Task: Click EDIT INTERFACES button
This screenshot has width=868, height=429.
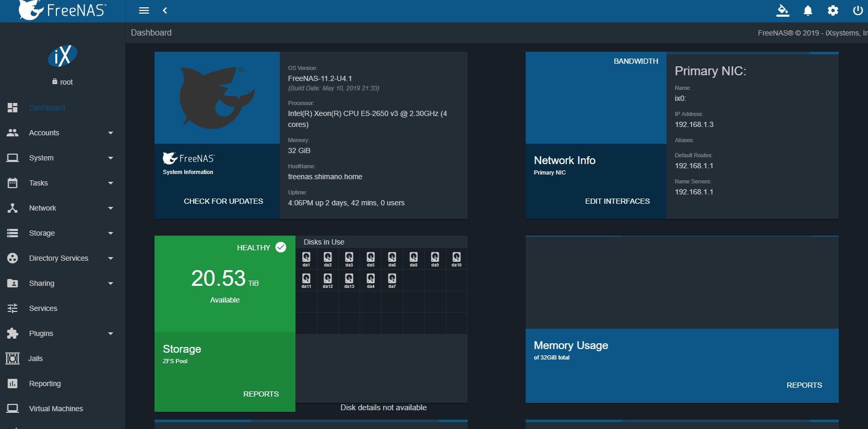Action: pos(617,201)
